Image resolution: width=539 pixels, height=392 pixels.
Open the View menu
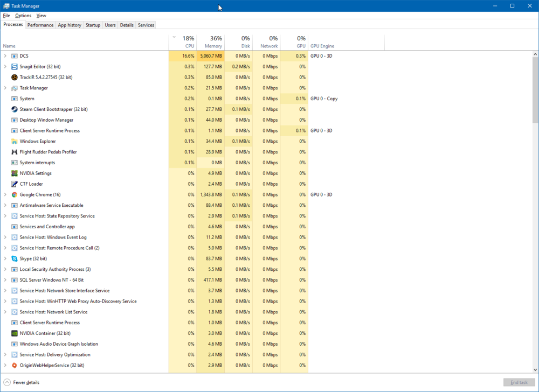point(42,16)
